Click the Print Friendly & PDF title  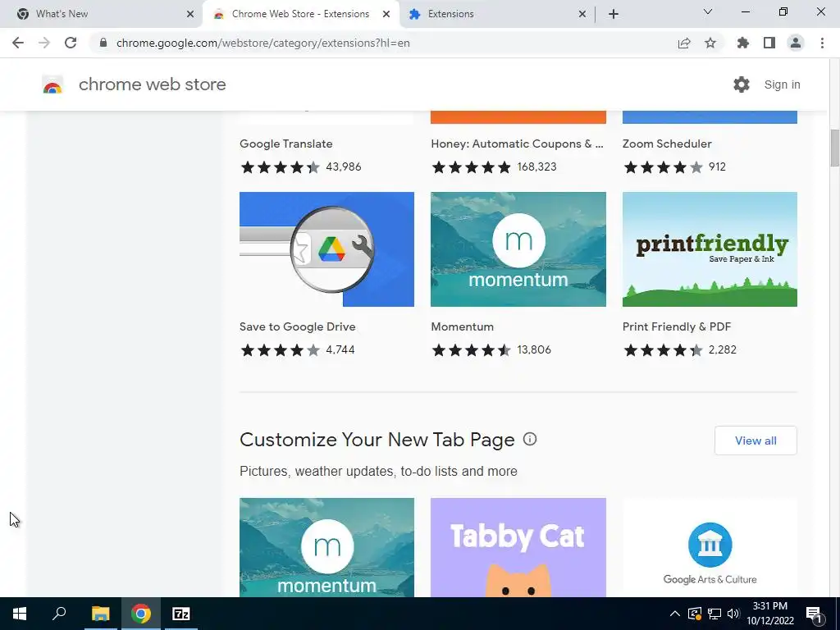click(677, 326)
